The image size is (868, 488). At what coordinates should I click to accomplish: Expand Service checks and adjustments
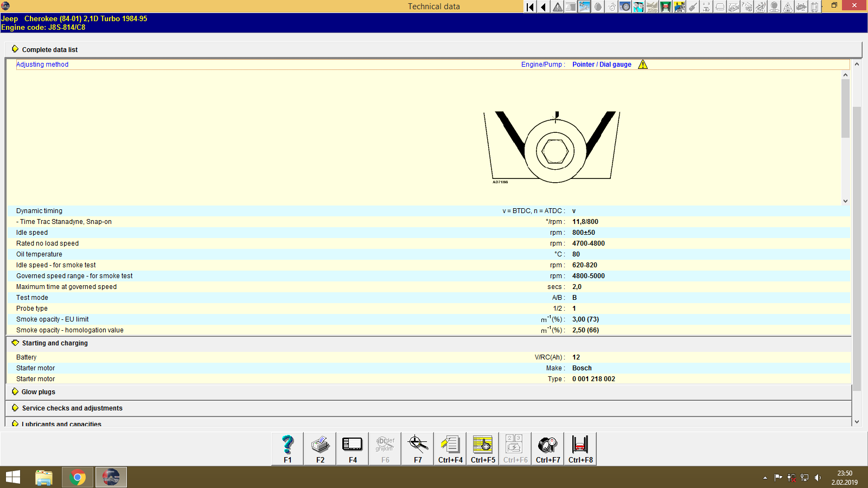pyautogui.click(x=71, y=408)
